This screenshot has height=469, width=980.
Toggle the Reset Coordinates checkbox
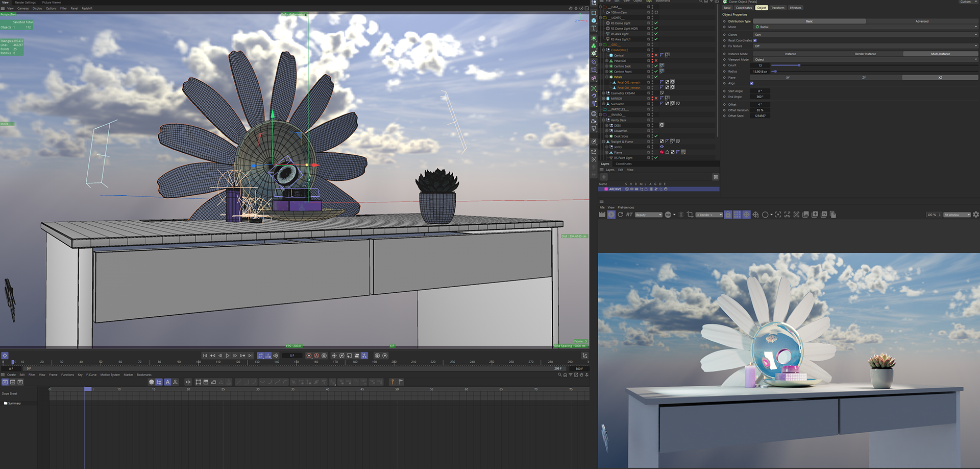[x=755, y=40]
